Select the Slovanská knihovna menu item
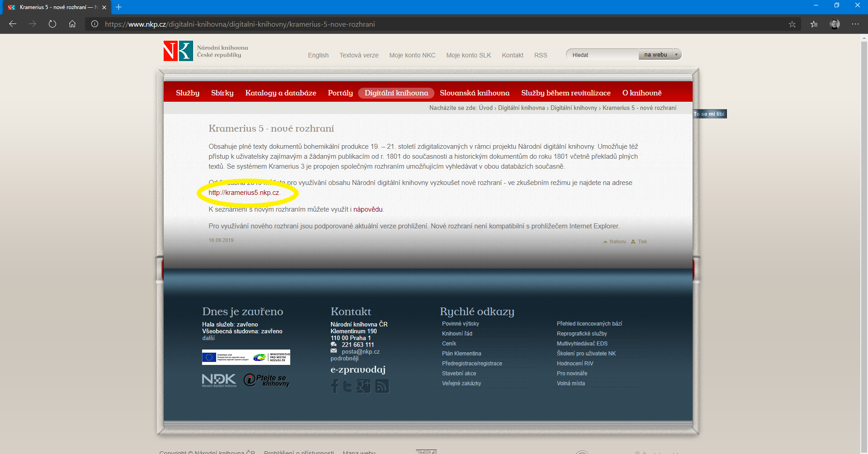Image resolution: width=868 pixels, height=454 pixels. click(474, 93)
